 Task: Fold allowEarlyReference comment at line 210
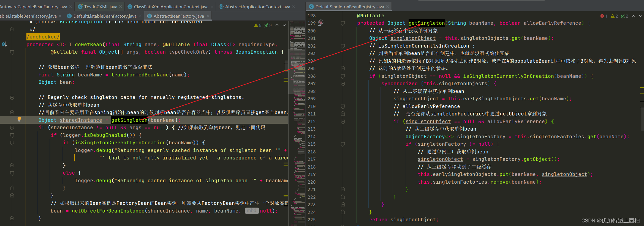coord(343,106)
